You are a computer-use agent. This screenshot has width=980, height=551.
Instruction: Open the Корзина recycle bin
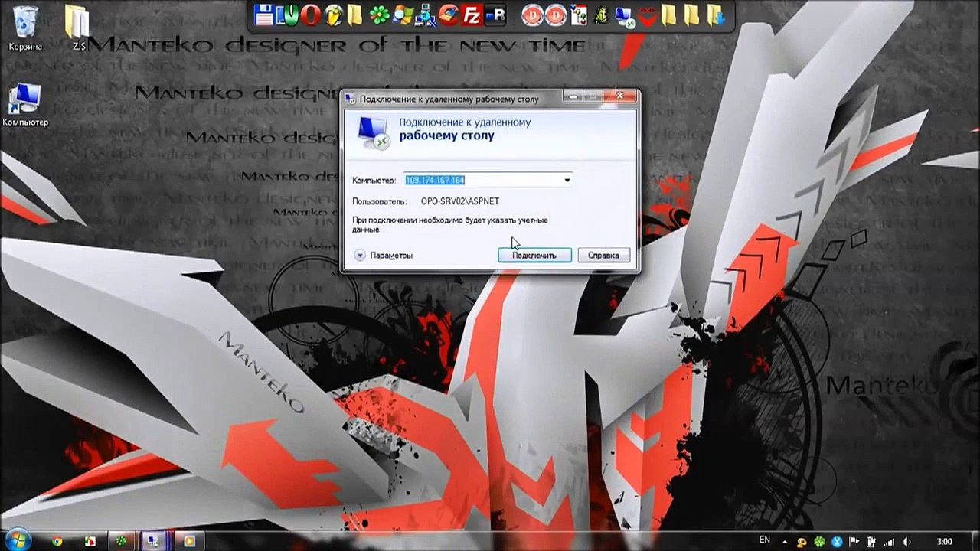tap(25, 28)
